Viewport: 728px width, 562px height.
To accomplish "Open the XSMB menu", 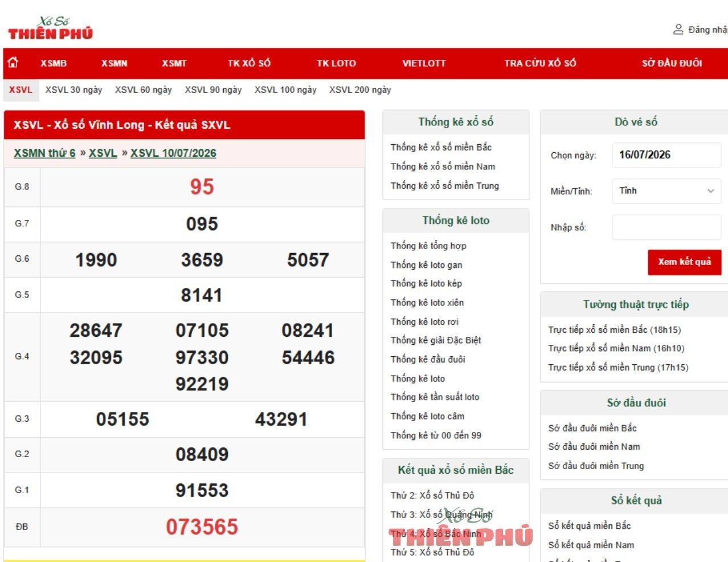I will click(54, 63).
